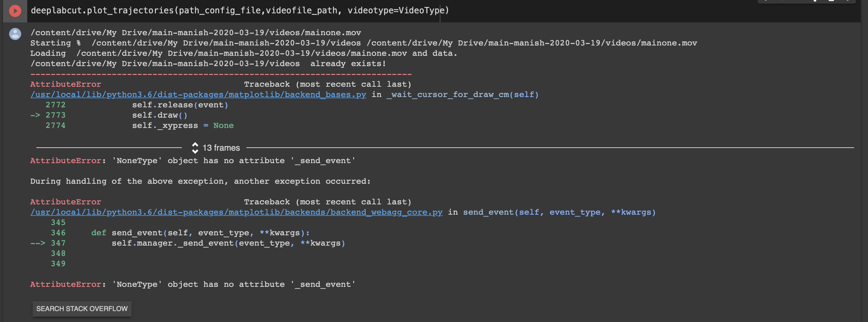
Task: Click the user avatar icon beside the output
Action: [x=15, y=34]
